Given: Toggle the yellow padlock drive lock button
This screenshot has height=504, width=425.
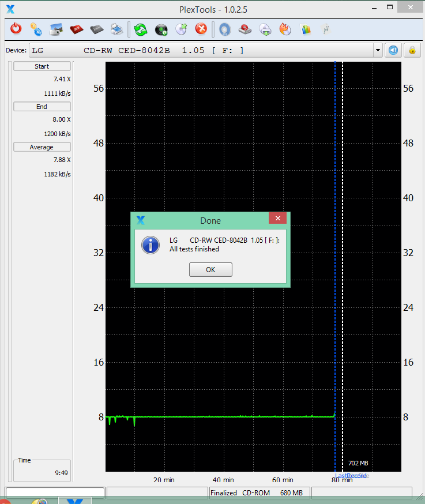Looking at the screenshot, I should [x=412, y=50].
